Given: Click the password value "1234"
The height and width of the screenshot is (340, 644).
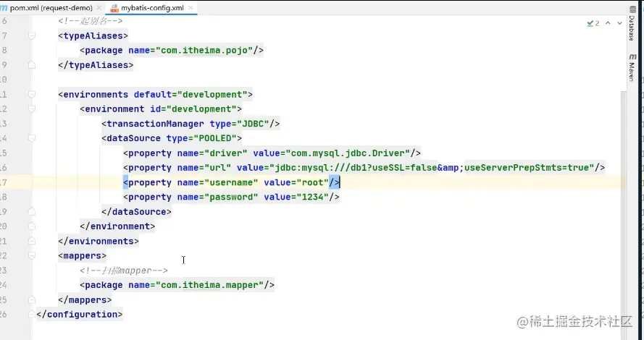Looking at the screenshot, I should pyautogui.click(x=312, y=197).
